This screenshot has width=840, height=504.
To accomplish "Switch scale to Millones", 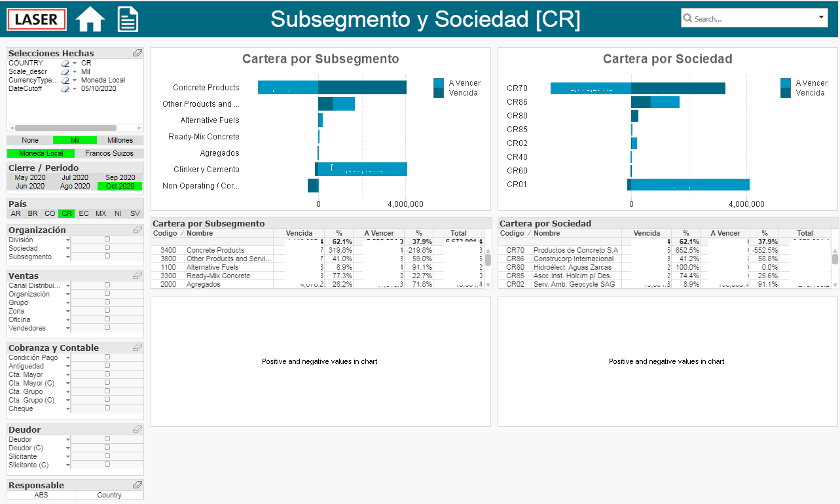I will point(120,140).
